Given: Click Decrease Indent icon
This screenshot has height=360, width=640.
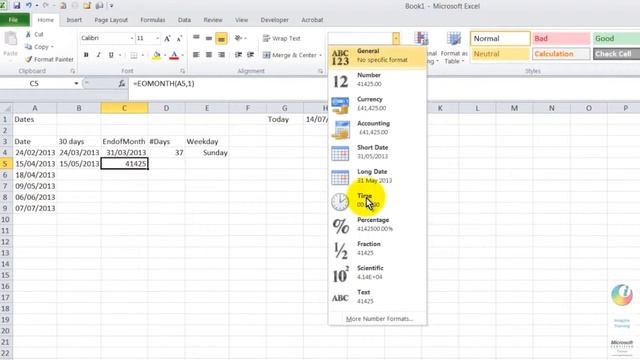Looking at the screenshot, I should (x=238, y=55).
